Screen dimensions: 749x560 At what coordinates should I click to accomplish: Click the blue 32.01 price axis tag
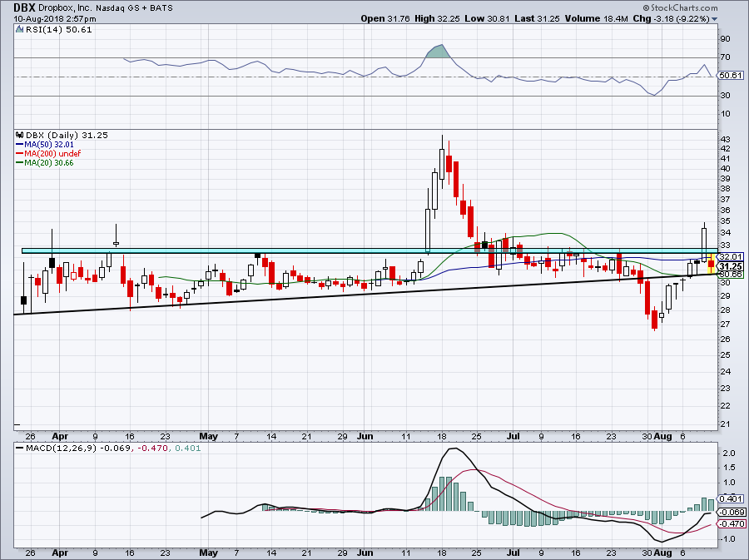point(729,257)
